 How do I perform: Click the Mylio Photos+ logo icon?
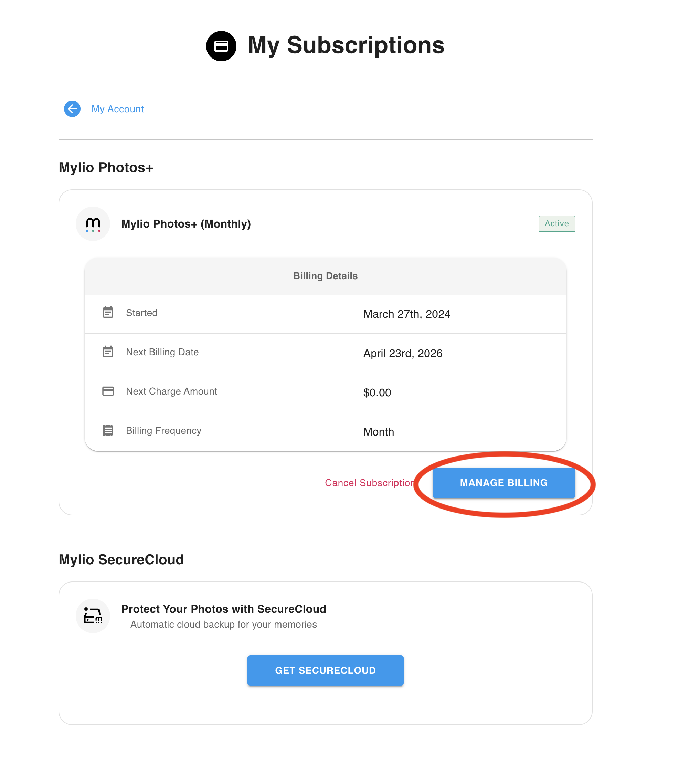(x=93, y=224)
